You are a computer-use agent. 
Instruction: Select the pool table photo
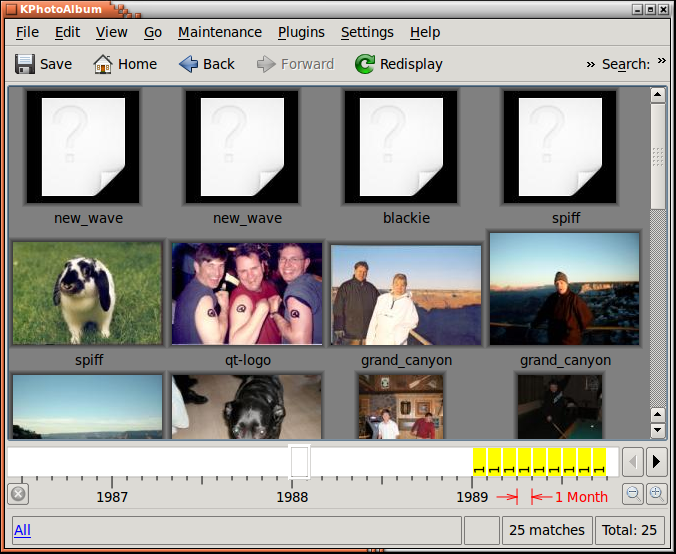[560, 407]
